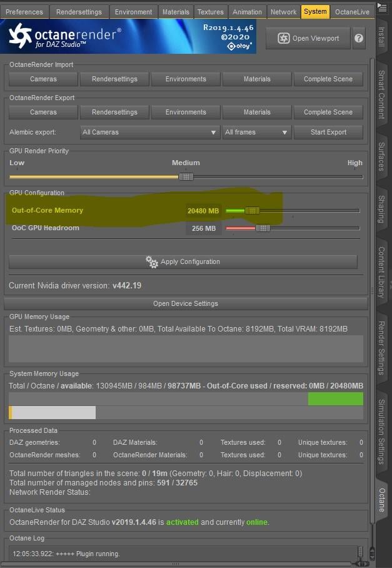The width and height of the screenshot is (392, 568).
Task: Click the Medium priority label
Action: click(186, 163)
